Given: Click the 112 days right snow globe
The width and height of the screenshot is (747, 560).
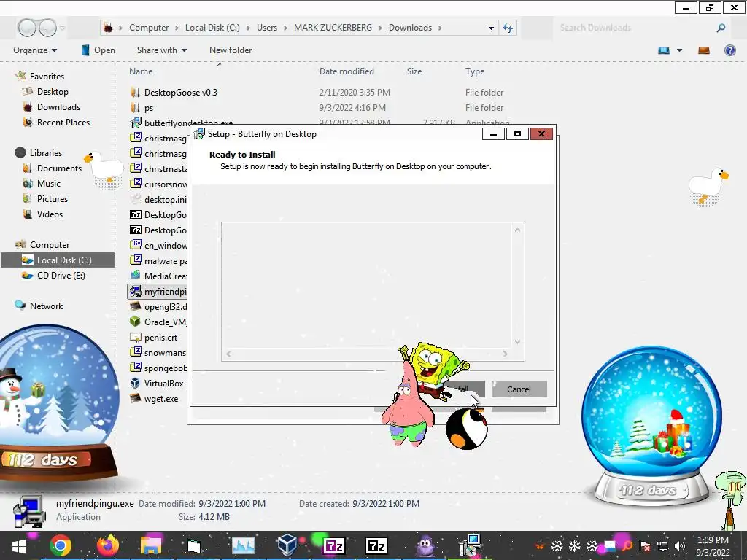Looking at the screenshot, I should coord(651,425).
